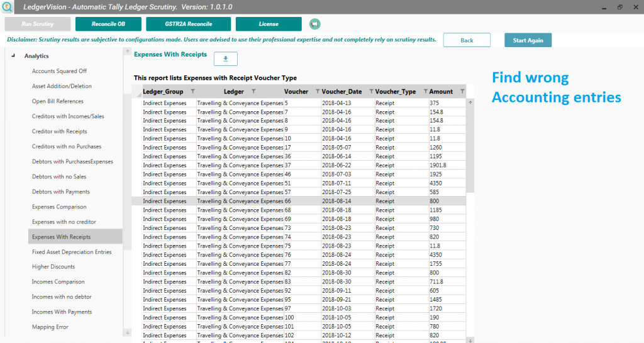Image resolution: width=644 pixels, height=343 pixels.
Task: Download the Expenses With Receipts report
Action: [x=226, y=58]
